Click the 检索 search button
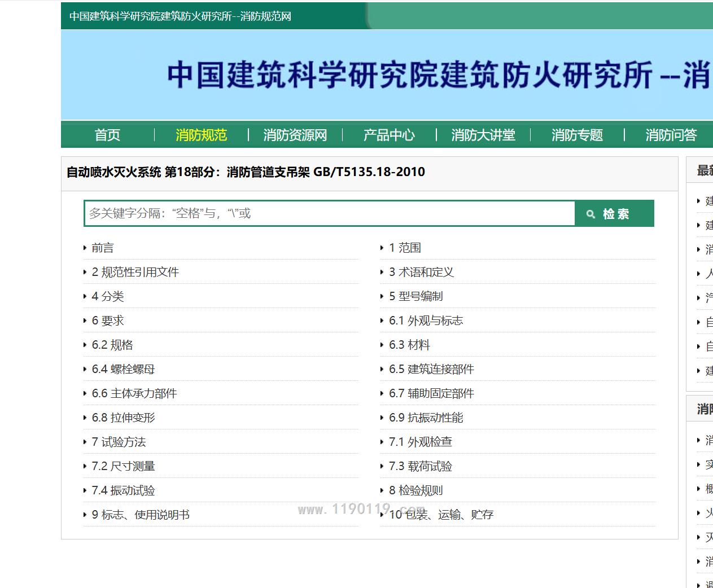The width and height of the screenshot is (713, 588). point(614,214)
